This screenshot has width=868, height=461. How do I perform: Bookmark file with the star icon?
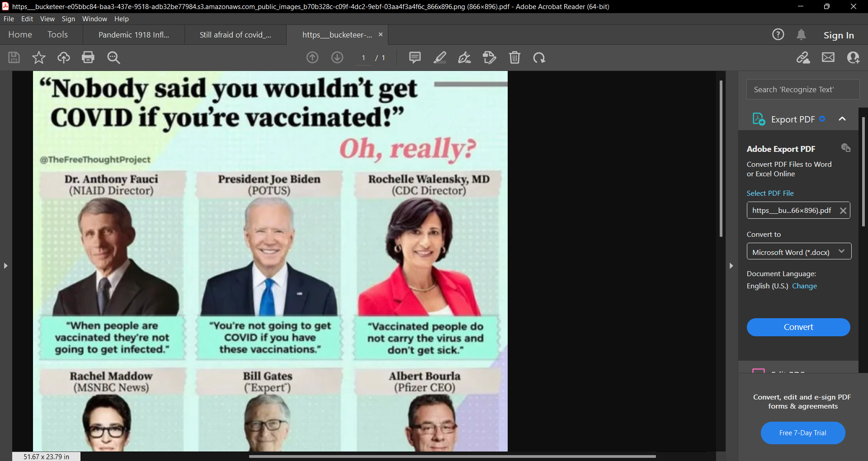point(39,57)
